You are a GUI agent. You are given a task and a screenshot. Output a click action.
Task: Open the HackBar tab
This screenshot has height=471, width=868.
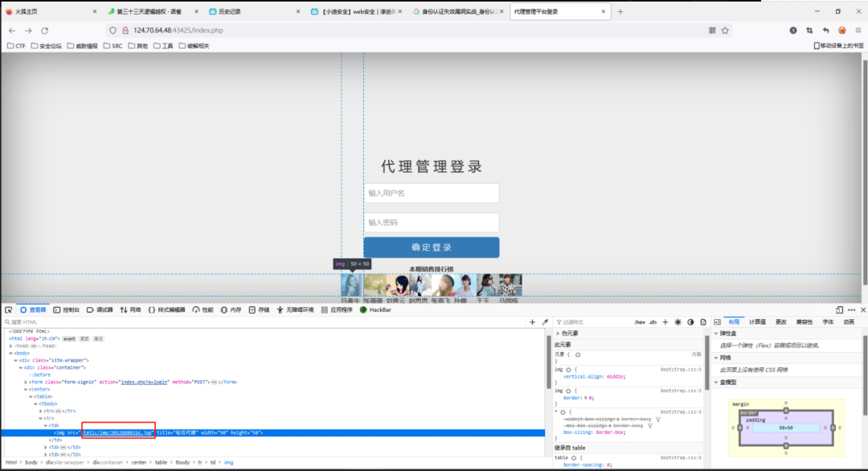(376, 310)
